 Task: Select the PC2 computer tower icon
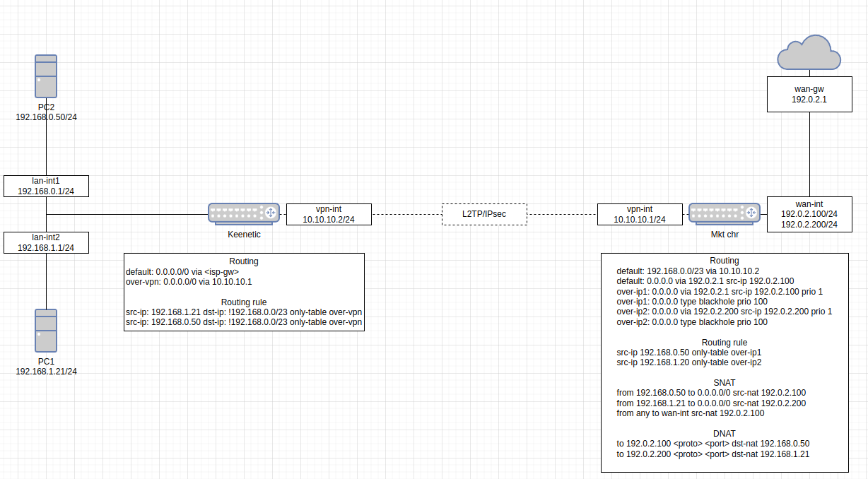(x=46, y=76)
